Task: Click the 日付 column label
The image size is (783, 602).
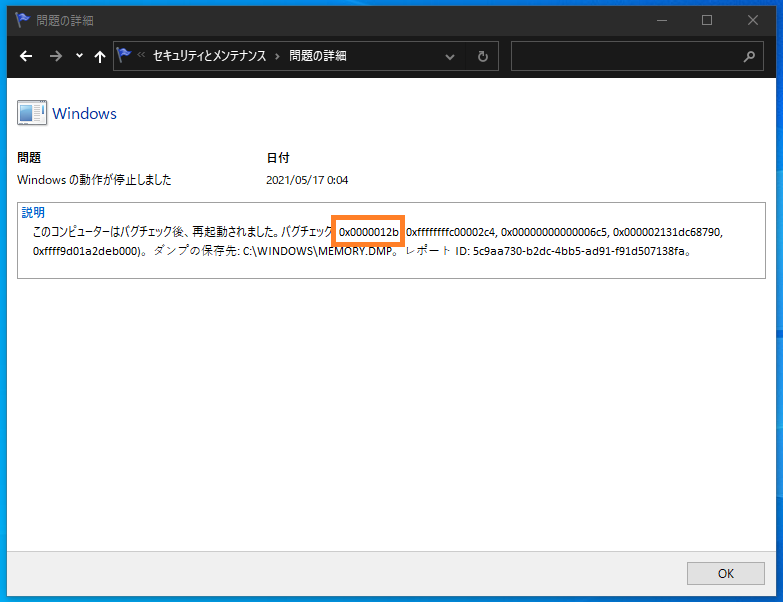Action: click(x=278, y=158)
